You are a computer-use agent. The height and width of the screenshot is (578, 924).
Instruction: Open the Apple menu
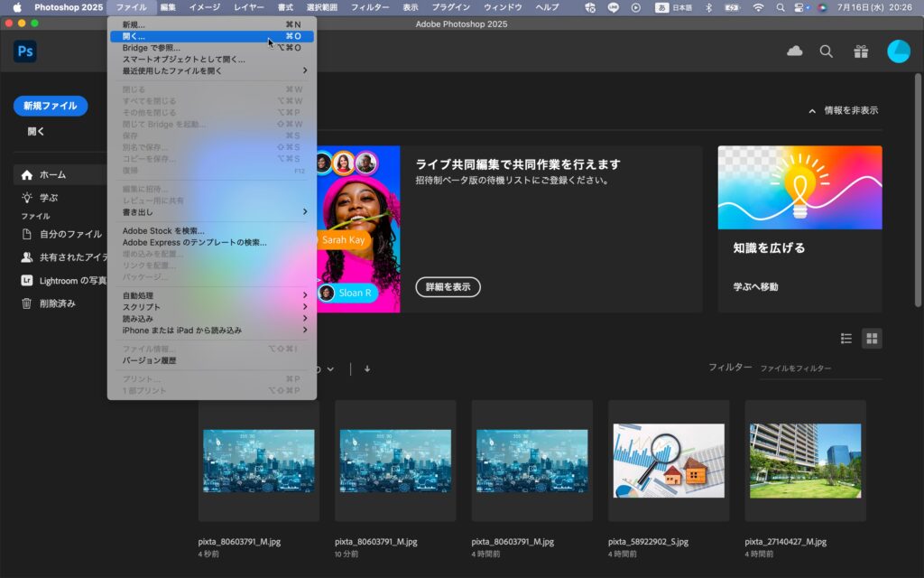[17, 7]
